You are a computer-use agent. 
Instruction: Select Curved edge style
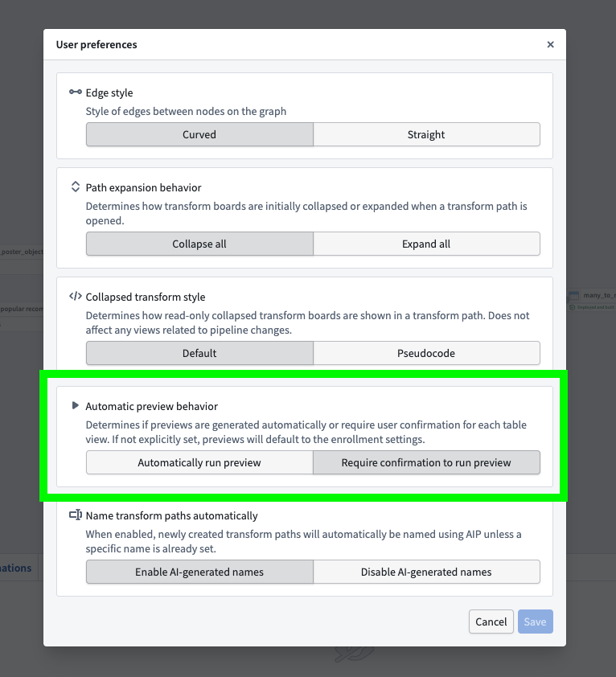[x=199, y=134]
